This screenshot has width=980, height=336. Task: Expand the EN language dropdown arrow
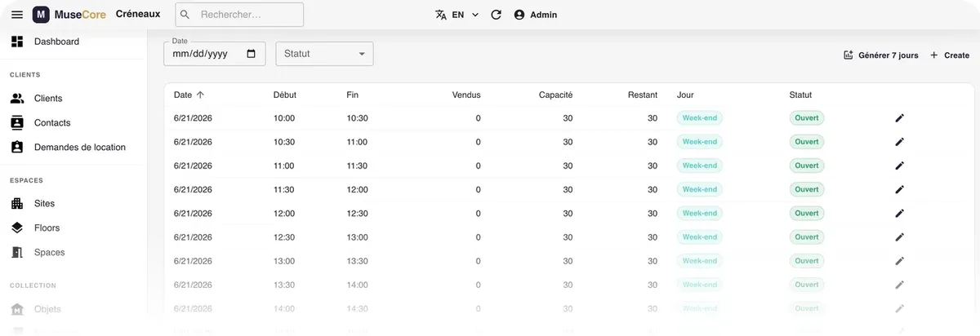[x=475, y=15]
